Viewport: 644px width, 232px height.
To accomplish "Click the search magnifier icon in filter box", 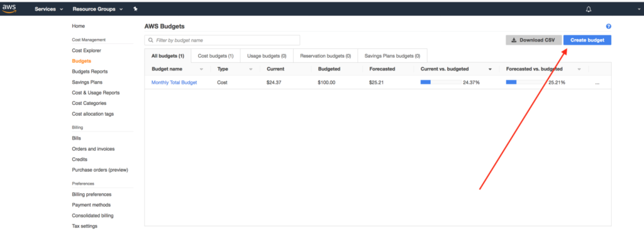I will point(151,40).
